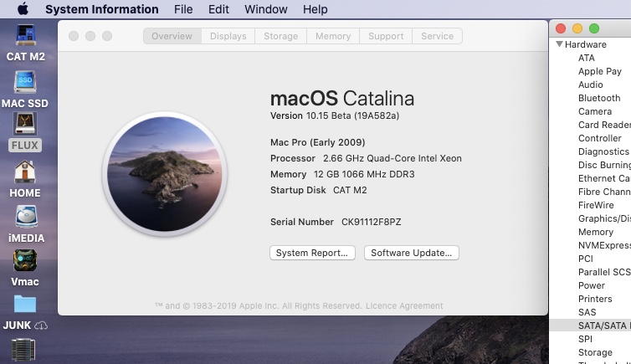Screen dimensions: 631x364
Task: Open the Apple menu
Action: pyautogui.click(x=23, y=8)
